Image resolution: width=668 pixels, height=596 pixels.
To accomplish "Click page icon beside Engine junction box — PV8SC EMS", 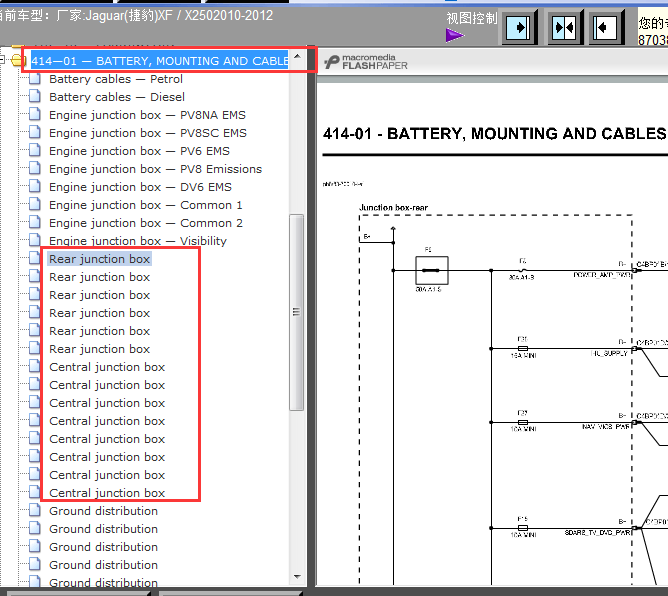I will pyautogui.click(x=35, y=132).
